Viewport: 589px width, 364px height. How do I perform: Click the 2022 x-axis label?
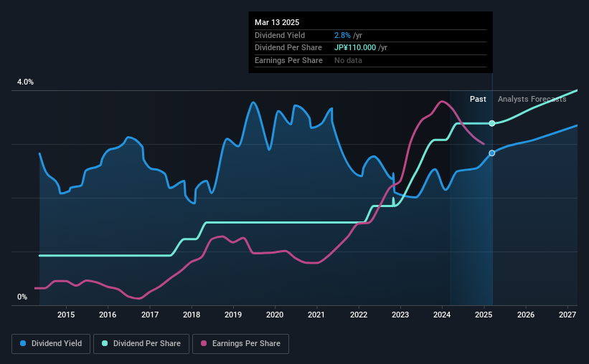[359, 315]
